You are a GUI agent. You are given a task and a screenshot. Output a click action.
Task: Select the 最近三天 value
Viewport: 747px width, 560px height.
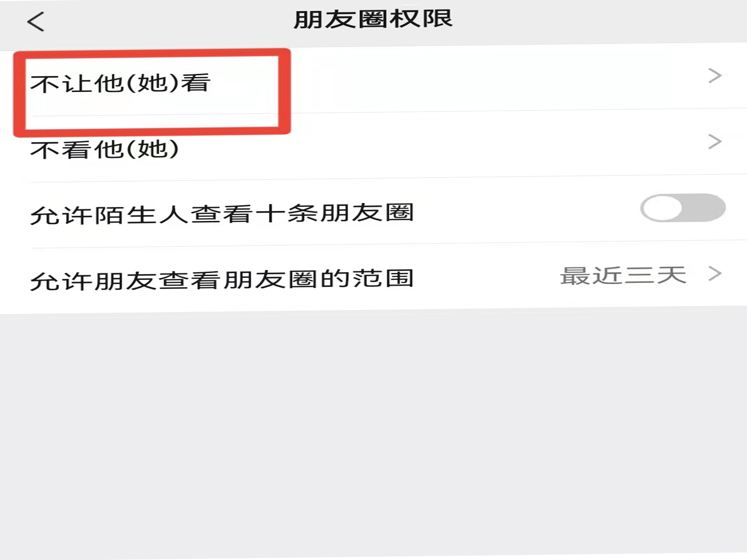pos(623,275)
